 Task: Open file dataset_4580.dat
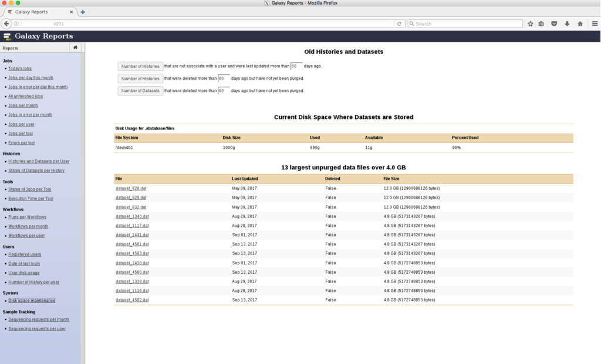tap(132, 272)
